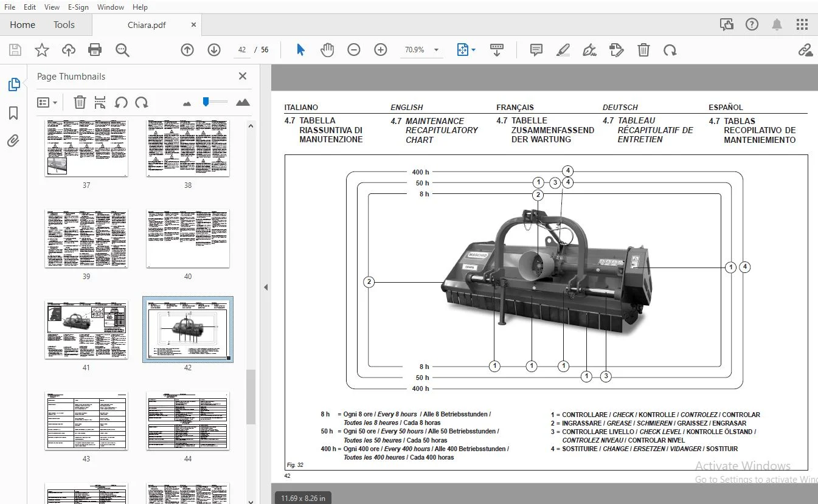Switch to the Home tab
Image resolution: width=818 pixels, height=504 pixels.
coord(23,25)
